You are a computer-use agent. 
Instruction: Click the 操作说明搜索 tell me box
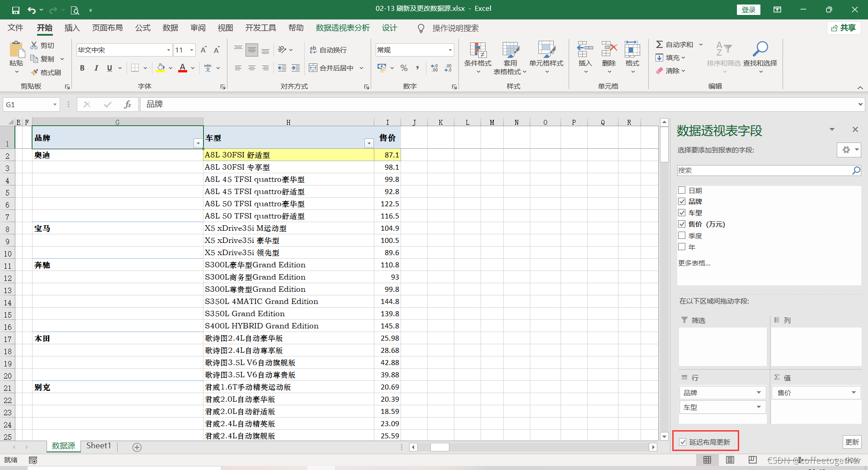click(x=455, y=28)
